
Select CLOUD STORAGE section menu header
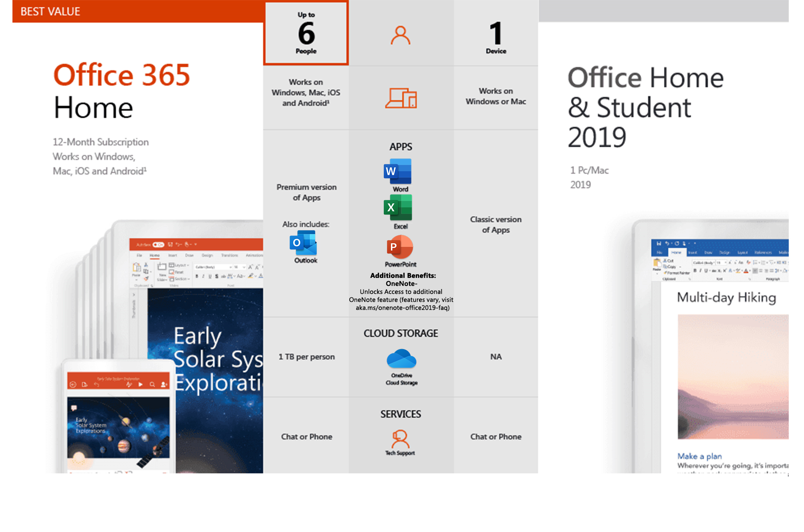click(x=399, y=339)
